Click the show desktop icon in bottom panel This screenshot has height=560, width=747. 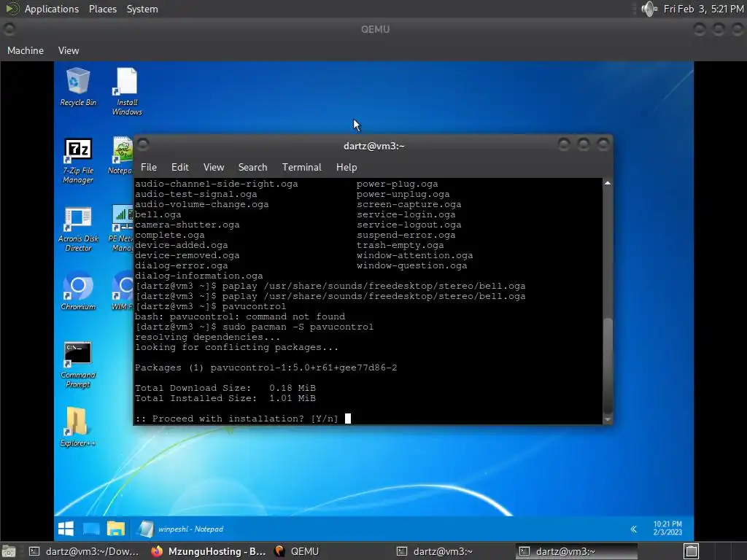point(9,551)
